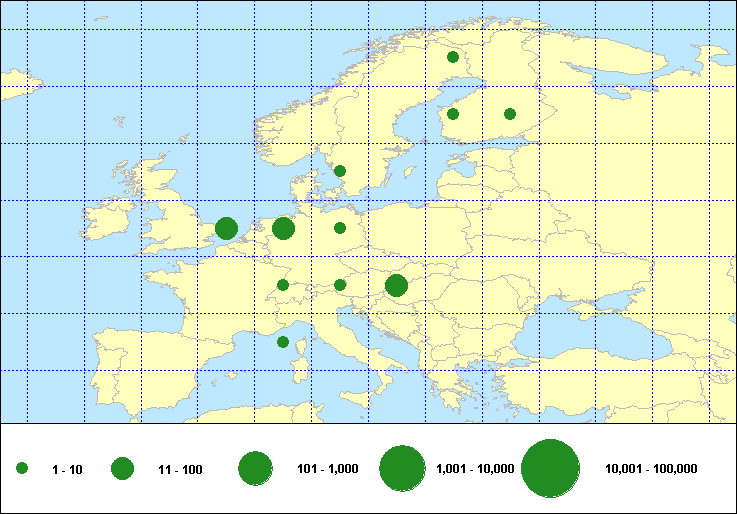Select the "1,001 - 10,000" legend text

475,469
